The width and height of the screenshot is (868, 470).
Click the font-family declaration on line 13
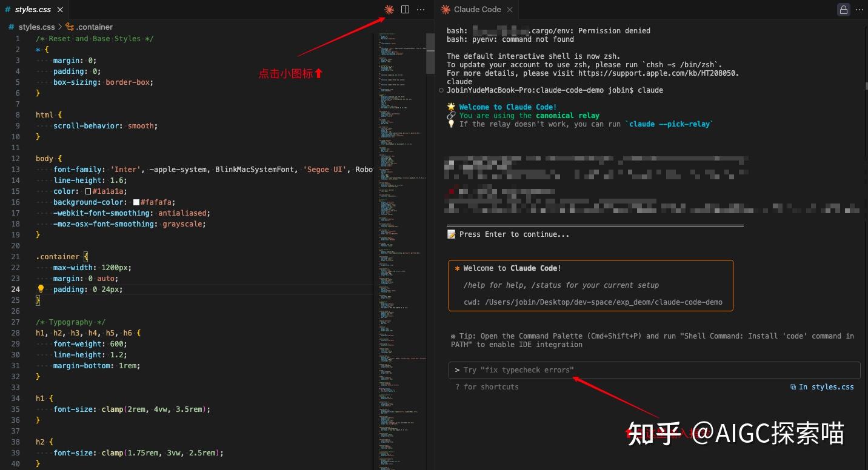(213, 170)
